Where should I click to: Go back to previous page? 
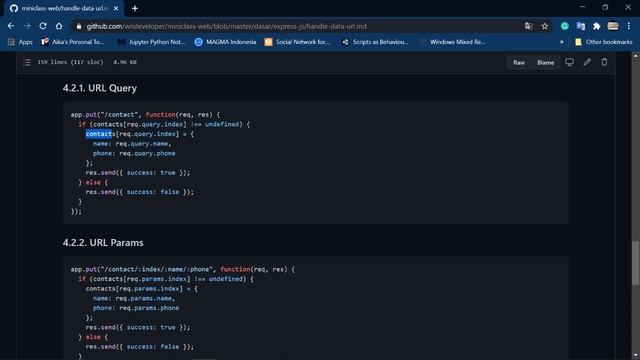coord(11,26)
